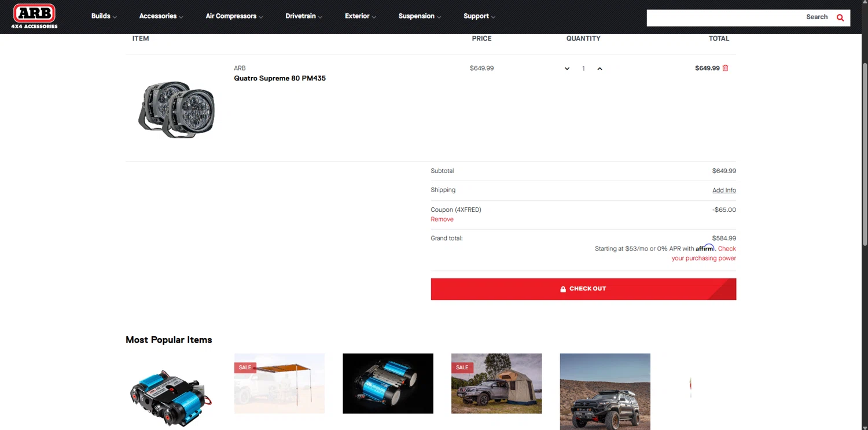The width and height of the screenshot is (868, 430).
Task: Open the compressor on black background thumbnail
Action: coord(388,383)
